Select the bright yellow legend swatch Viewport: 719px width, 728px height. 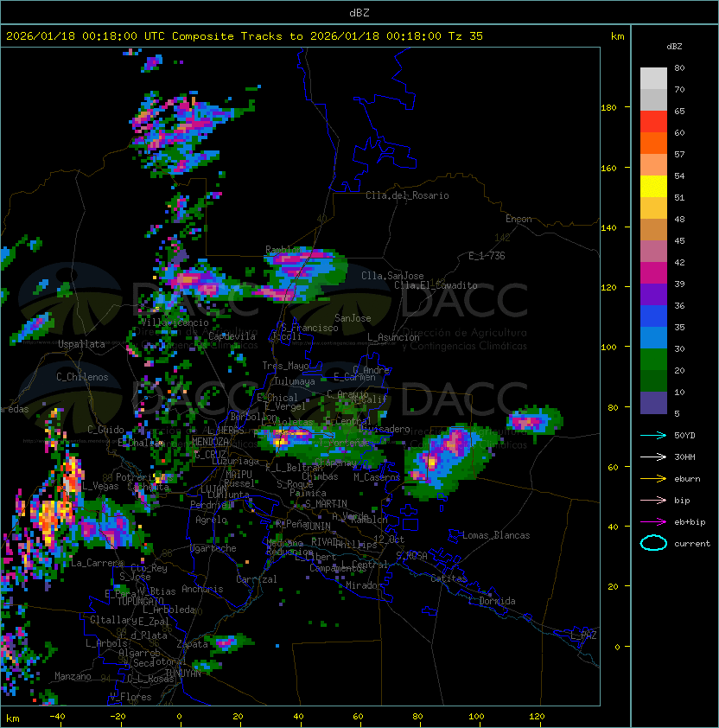[x=653, y=187]
